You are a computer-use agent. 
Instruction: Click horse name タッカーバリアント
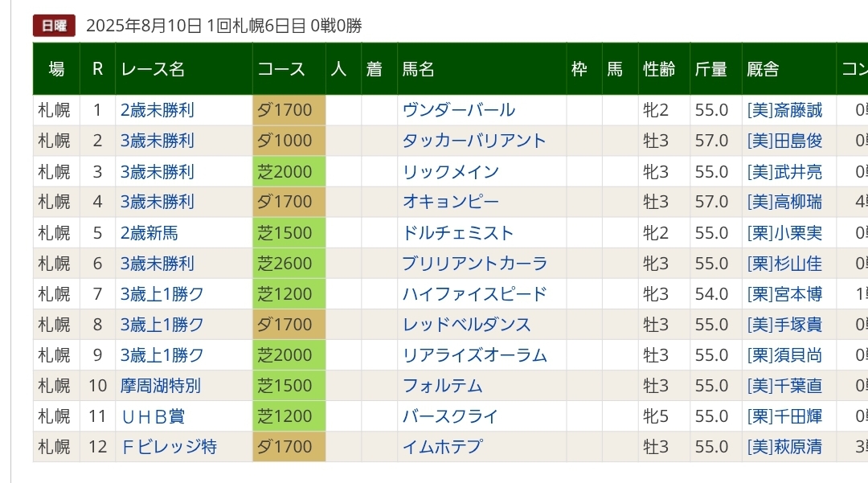(474, 141)
